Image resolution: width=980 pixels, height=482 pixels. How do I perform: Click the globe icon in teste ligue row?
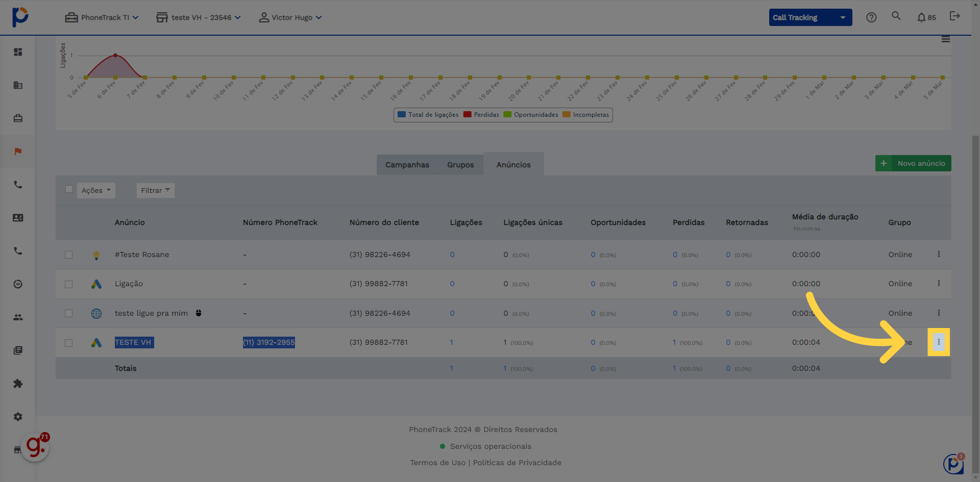coord(96,313)
